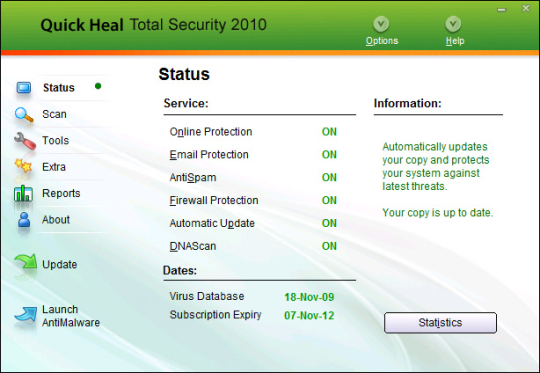
Task: Toggle the Online Protection ON status
Action: pos(329,132)
